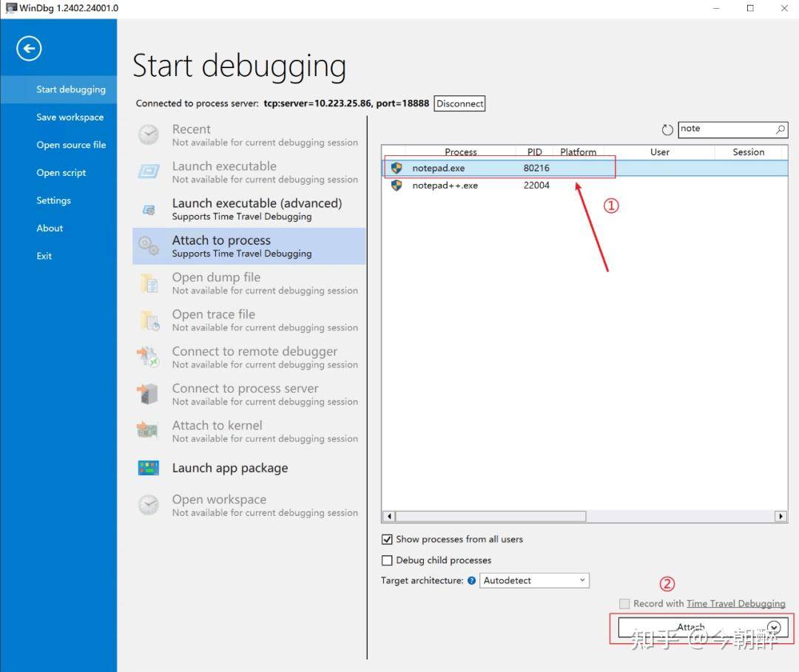Click the process list horizontal scrollbar thumb

click(x=490, y=516)
